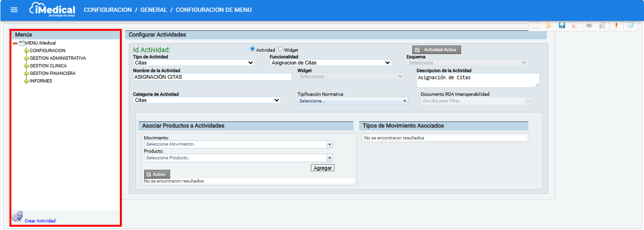Viewport: 644px width, 230px height.
Task: Click the Nombre de la Actividad field
Action: pyautogui.click(x=212, y=77)
